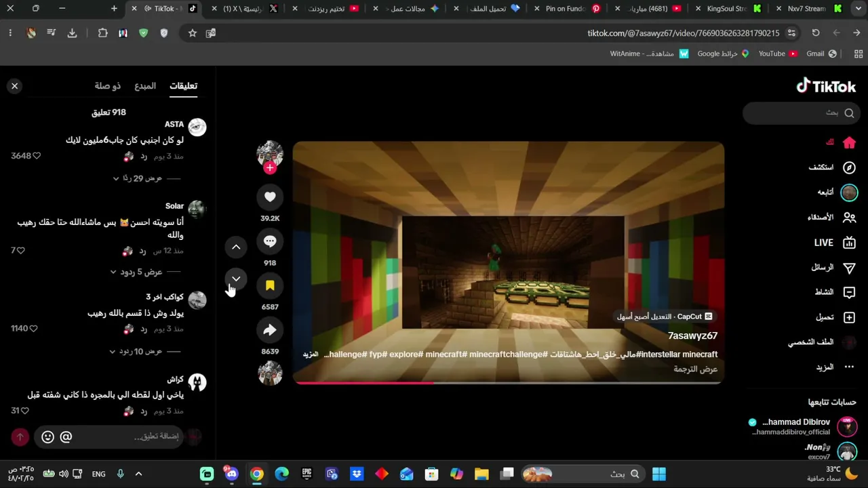Screen dimensions: 868x488
Task: Open Explore (استكشف) compass in sidebar
Action: [x=832, y=167]
